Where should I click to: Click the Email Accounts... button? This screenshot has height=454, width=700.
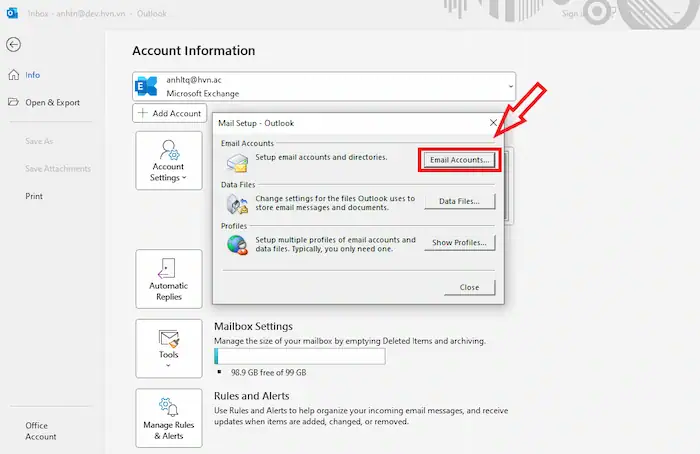point(459,160)
